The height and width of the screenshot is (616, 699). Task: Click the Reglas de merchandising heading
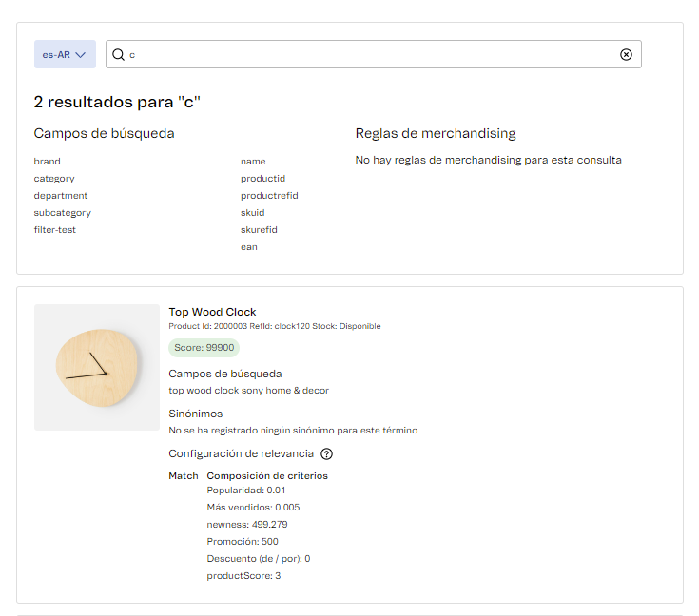click(x=436, y=134)
